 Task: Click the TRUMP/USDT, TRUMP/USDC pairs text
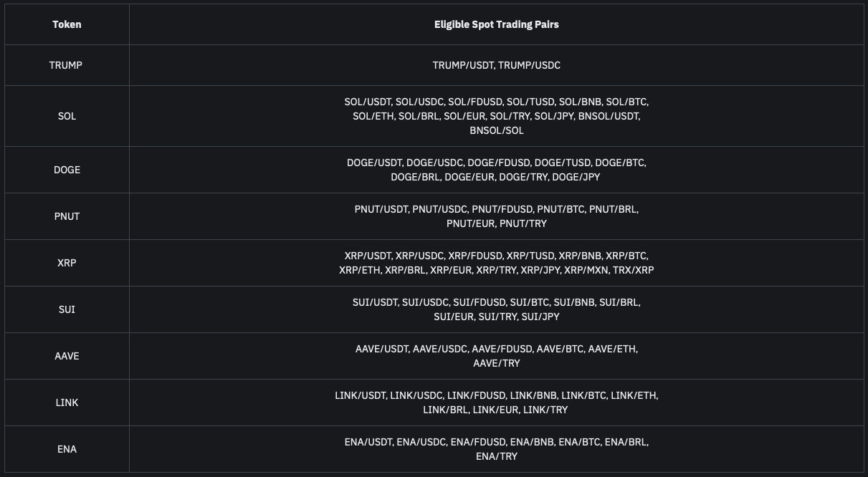pyautogui.click(x=496, y=65)
